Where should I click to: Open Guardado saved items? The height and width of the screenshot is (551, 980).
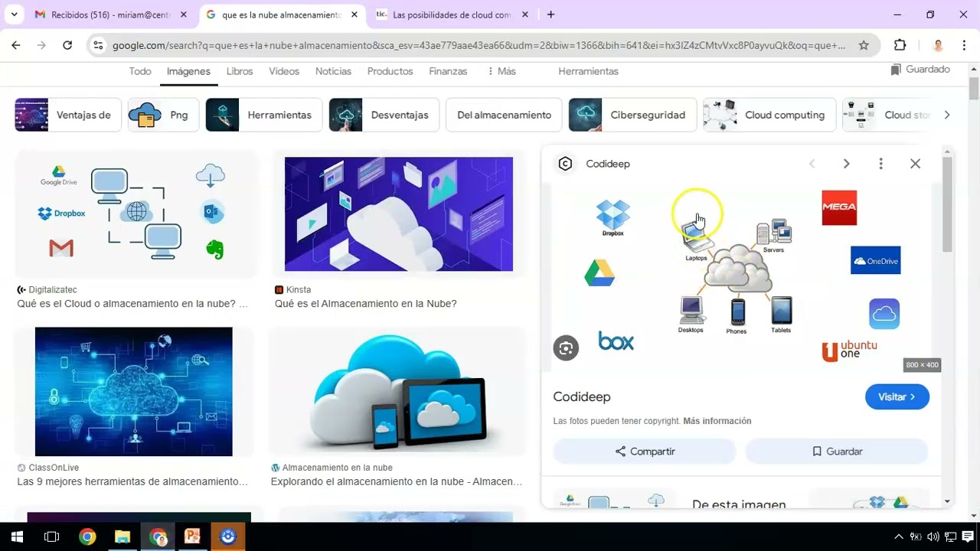pos(920,70)
